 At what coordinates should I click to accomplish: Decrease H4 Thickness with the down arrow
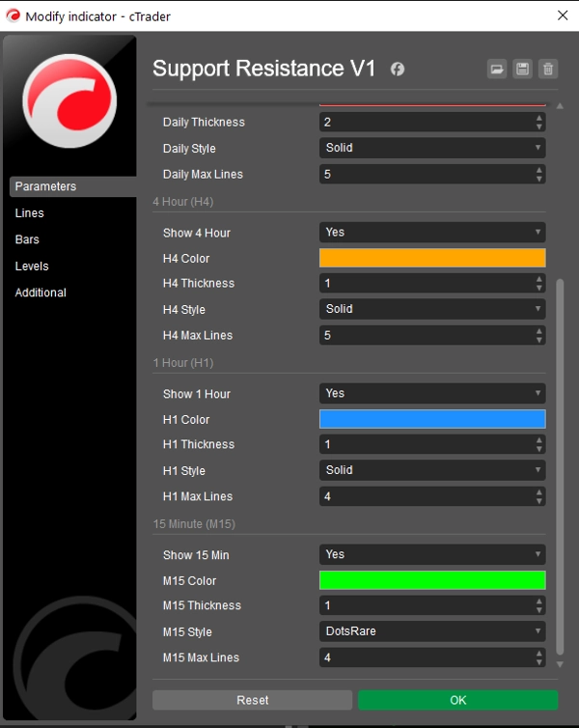pos(538,288)
